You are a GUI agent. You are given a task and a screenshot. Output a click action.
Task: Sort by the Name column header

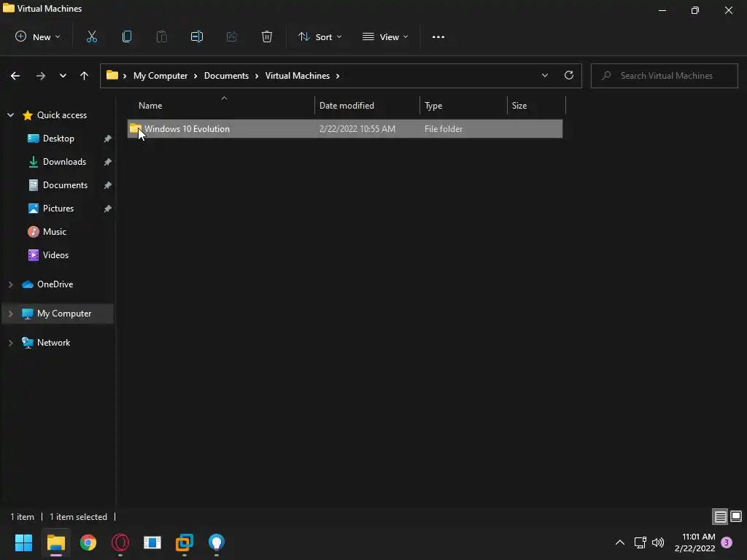221,106
